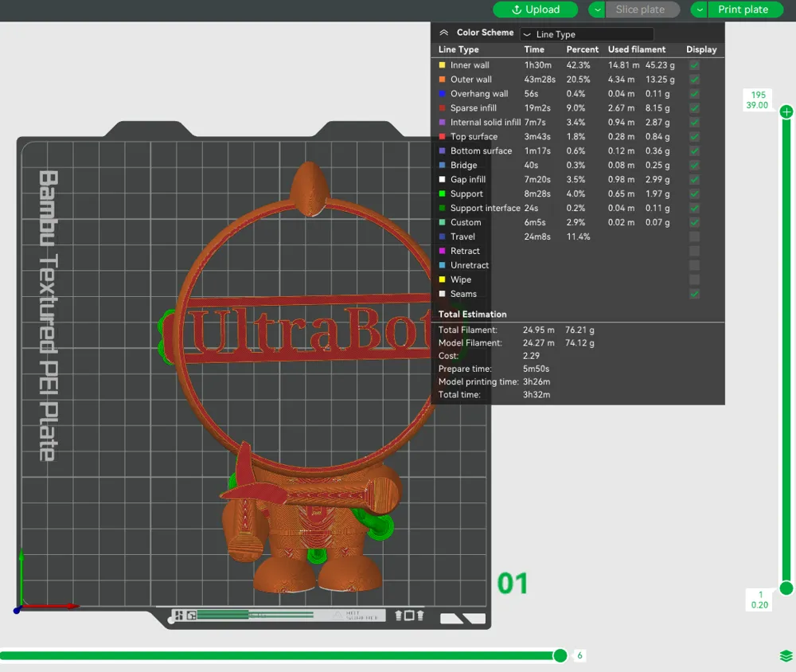Select the lower handle of the layer slider

tap(786, 588)
